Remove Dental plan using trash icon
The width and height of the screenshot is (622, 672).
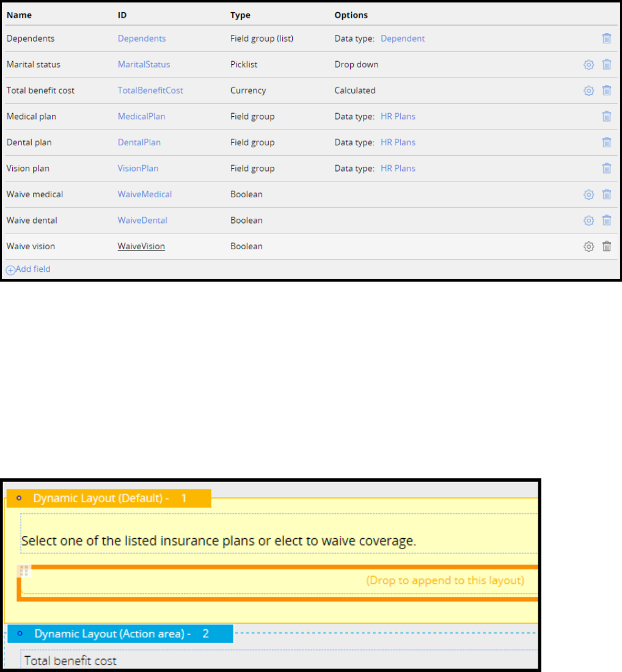[x=607, y=142]
